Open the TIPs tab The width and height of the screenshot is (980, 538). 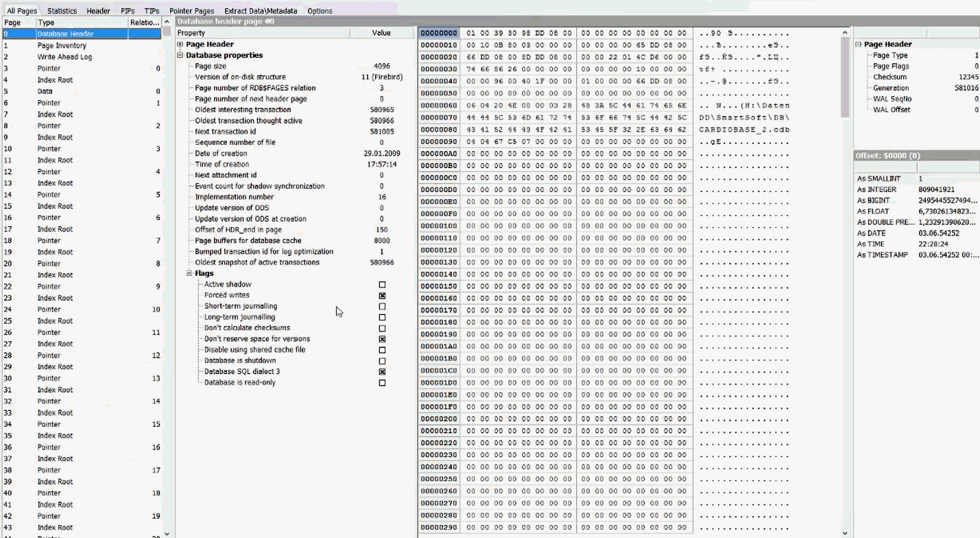click(152, 11)
